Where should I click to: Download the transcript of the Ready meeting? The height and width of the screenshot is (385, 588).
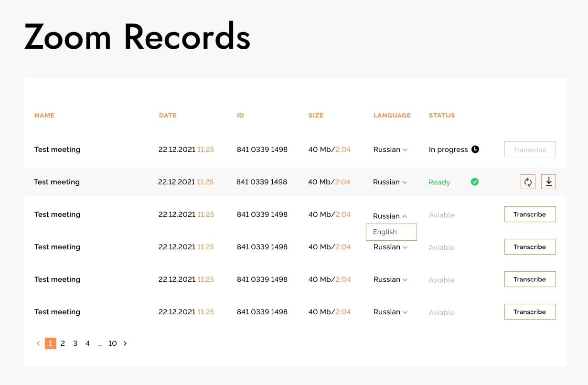tap(549, 182)
